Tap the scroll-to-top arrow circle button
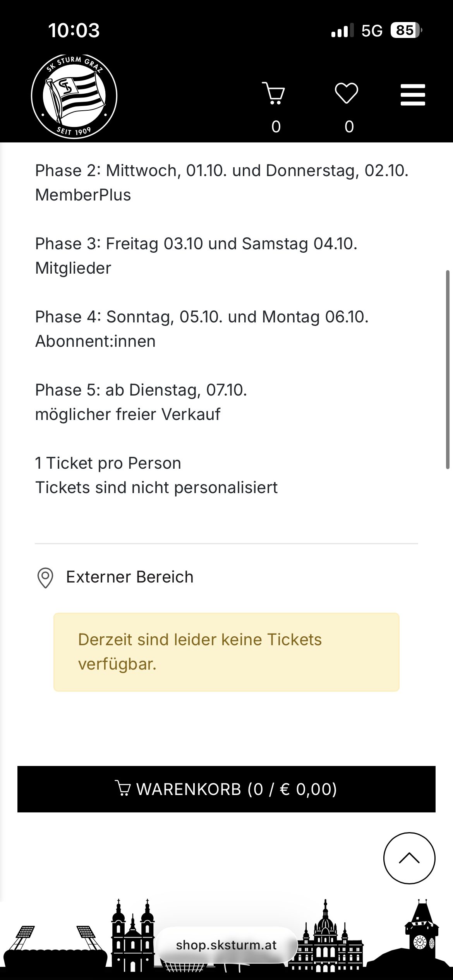 tap(409, 858)
